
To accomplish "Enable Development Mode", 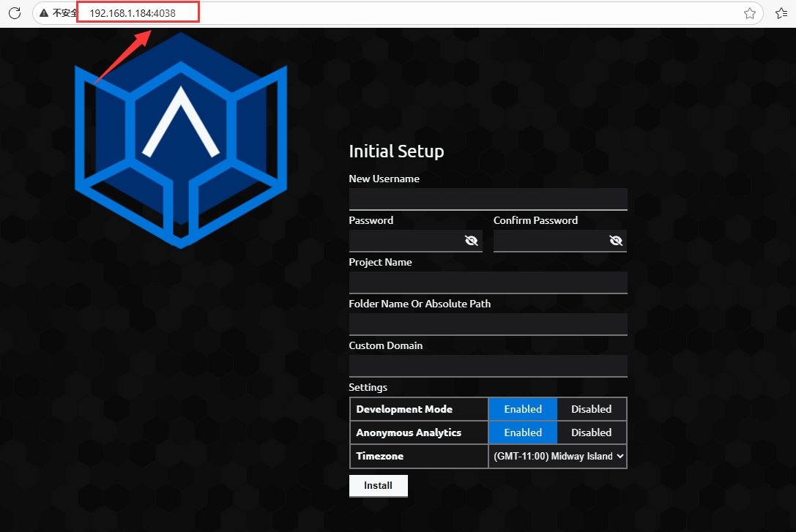I will [x=523, y=409].
